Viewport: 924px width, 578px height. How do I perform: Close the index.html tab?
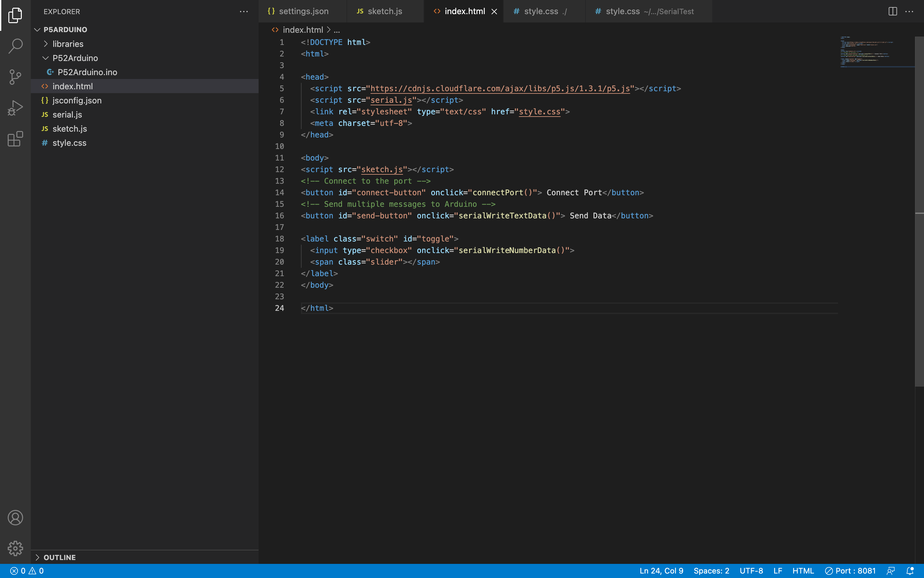(x=494, y=12)
